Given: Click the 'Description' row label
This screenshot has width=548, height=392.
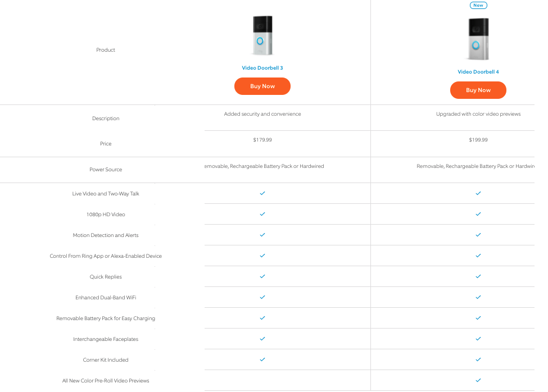Looking at the screenshot, I should point(106,118).
